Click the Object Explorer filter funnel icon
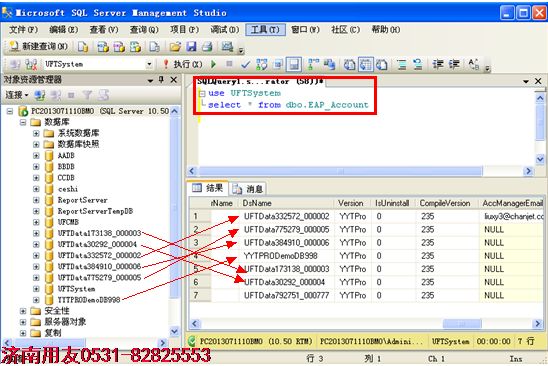The height and width of the screenshot is (366, 548). point(87,94)
